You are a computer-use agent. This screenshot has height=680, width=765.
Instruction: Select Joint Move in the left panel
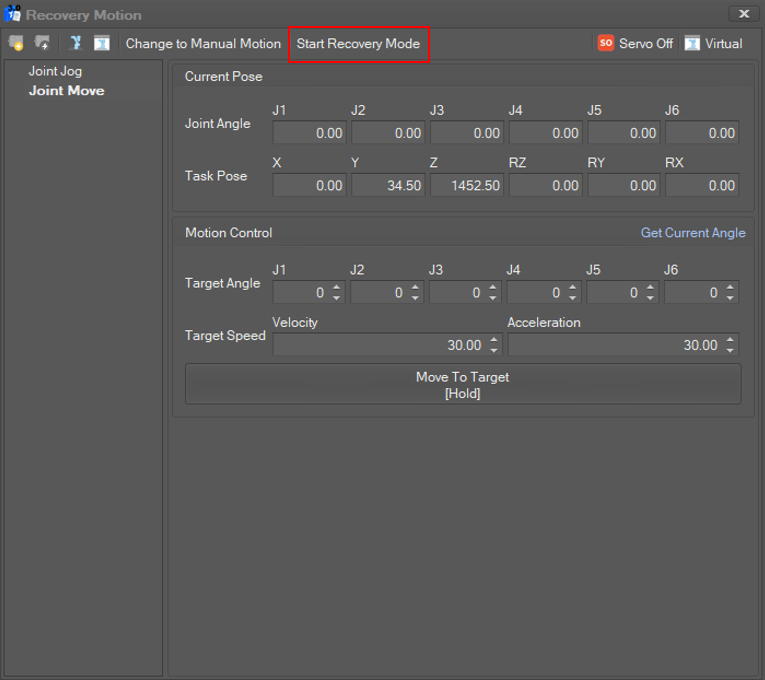click(x=66, y=91)
